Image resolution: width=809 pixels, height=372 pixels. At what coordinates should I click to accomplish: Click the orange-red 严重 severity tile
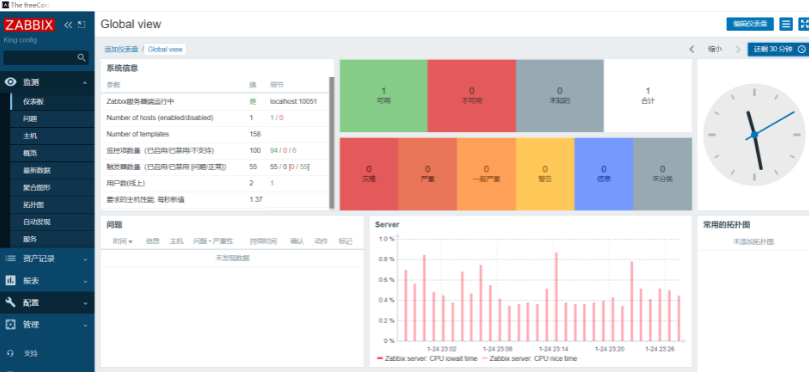428,174
